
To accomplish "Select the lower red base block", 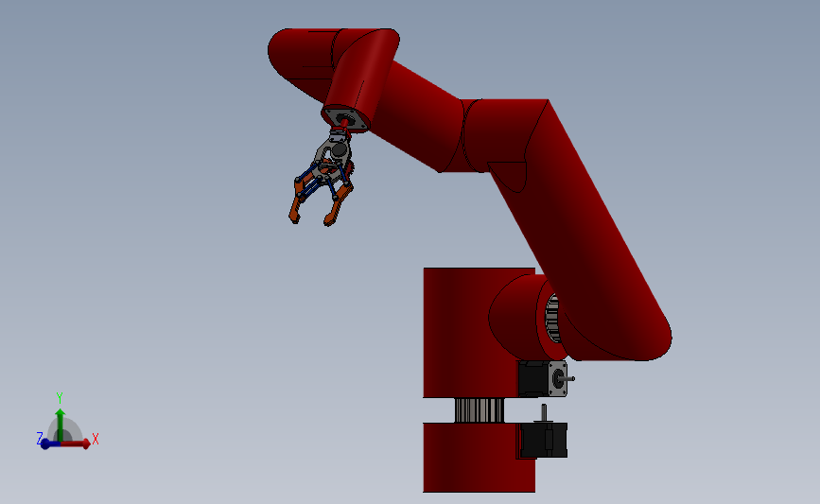I will pyautogui.click(x=479, y=458).
